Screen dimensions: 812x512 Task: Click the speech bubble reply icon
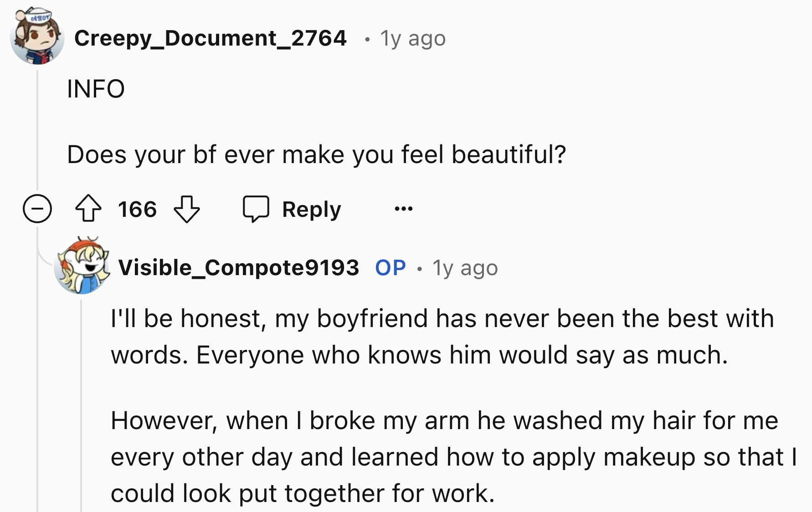coord(256,209)
